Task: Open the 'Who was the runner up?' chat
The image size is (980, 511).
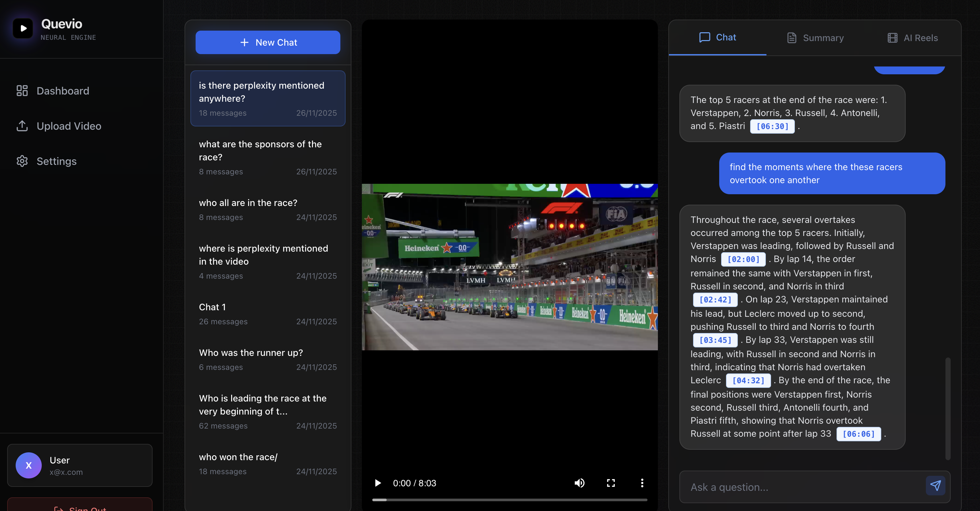Action: coord(268,359)
